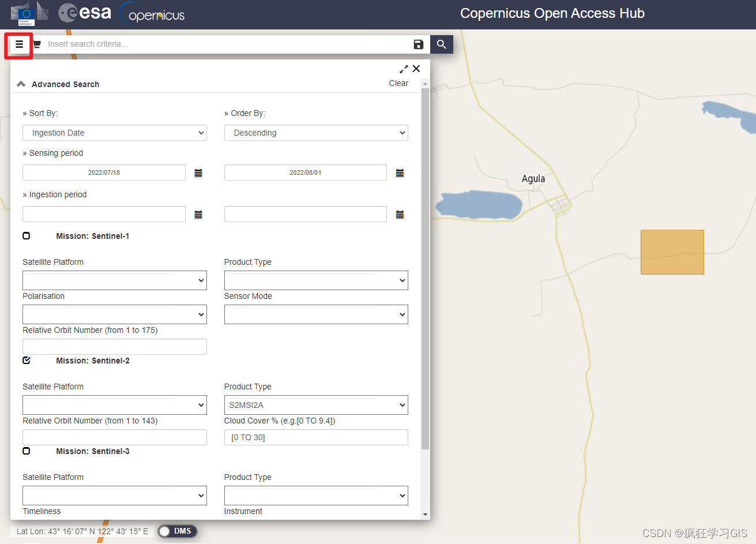The width and height of the screenshot is (756, 544).
Task: Click Clear to reset search filters
Action: (398, 83)
